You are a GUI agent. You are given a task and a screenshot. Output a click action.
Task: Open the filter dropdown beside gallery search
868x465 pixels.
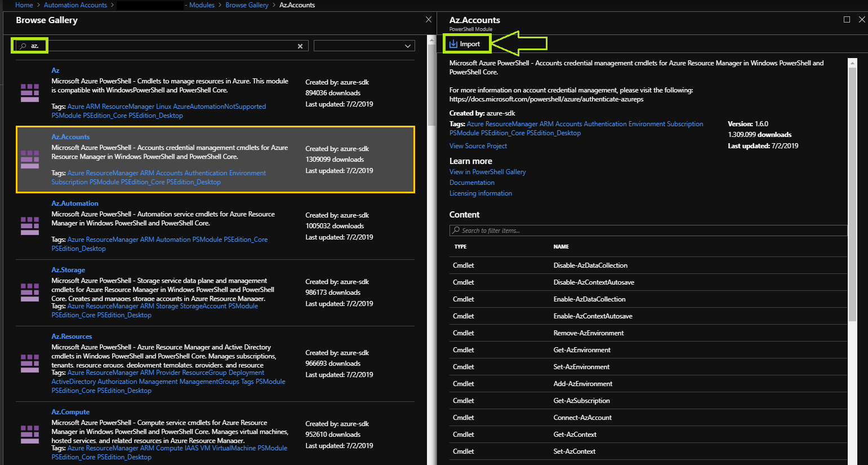[364, 46]
